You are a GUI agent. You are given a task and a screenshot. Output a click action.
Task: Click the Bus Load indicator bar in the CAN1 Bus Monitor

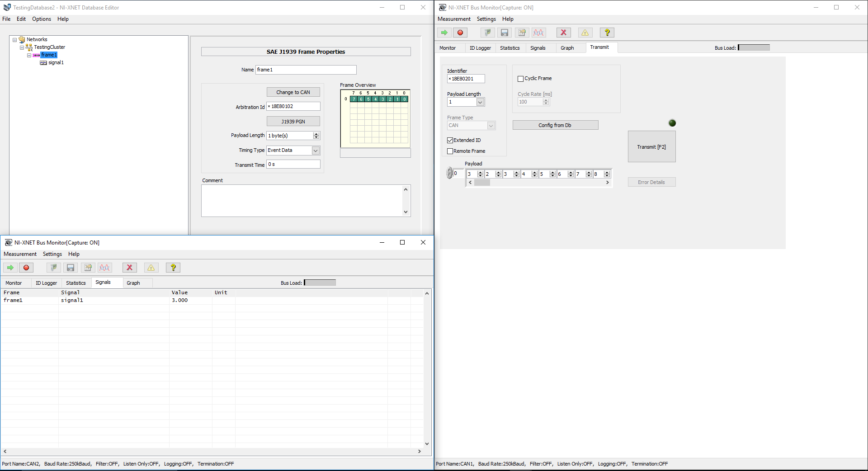(x=754, y=47)
